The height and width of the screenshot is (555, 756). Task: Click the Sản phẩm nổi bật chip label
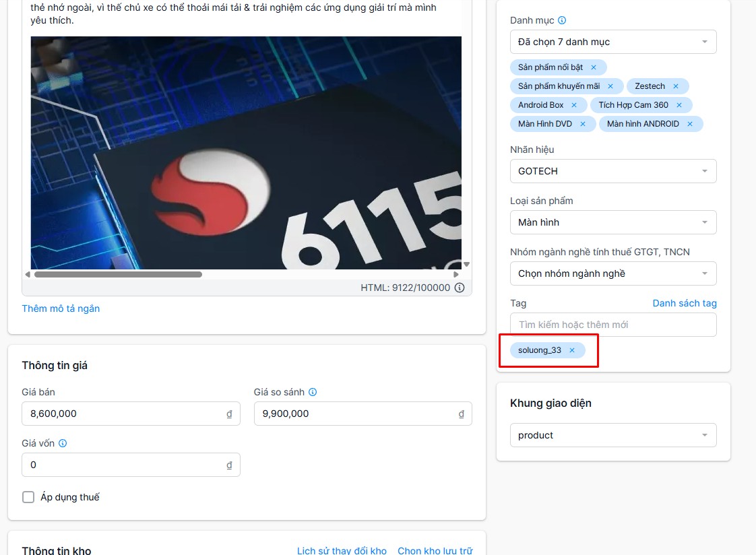point(550,67)
